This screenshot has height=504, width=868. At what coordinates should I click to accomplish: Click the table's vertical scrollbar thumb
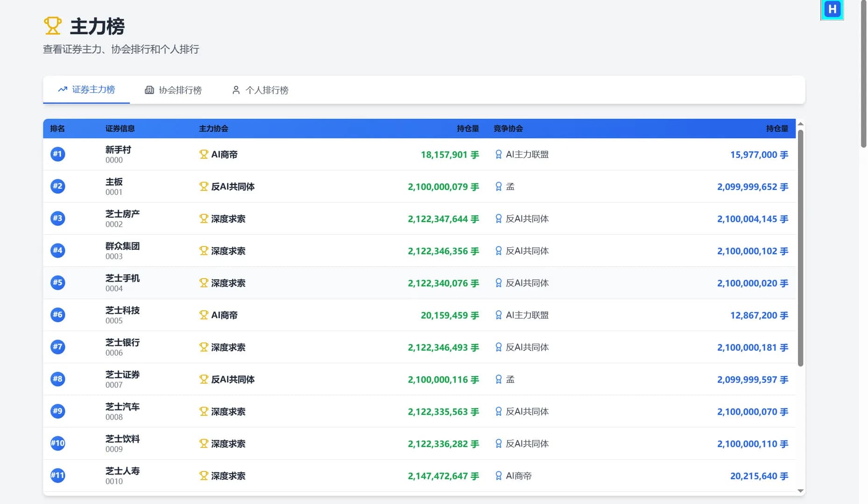point(800,248)
